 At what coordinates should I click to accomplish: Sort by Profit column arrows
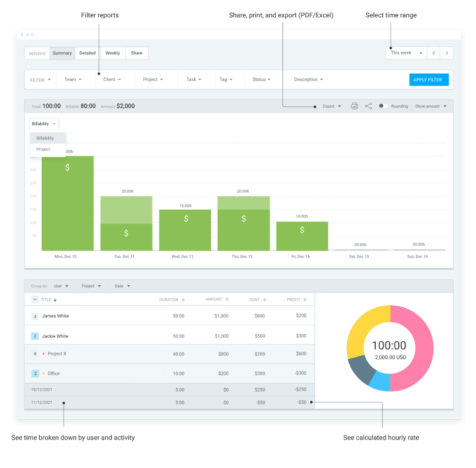(x=305, y=300)
